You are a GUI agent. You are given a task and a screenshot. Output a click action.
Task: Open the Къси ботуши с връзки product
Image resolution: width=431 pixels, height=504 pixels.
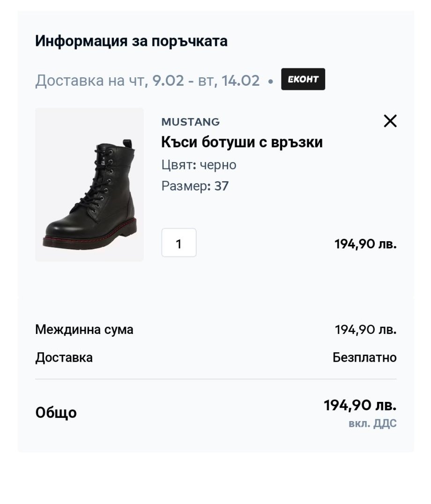click(x=242, y=142)
